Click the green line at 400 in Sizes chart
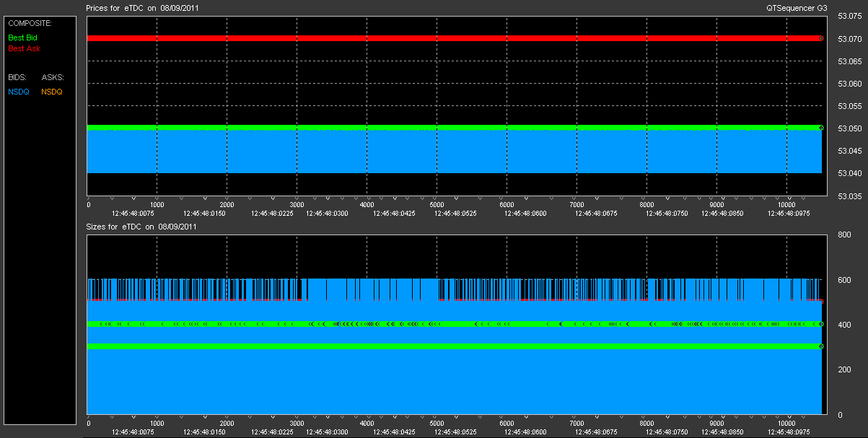This screenshot has height=438, width=868. coord(455,324)
